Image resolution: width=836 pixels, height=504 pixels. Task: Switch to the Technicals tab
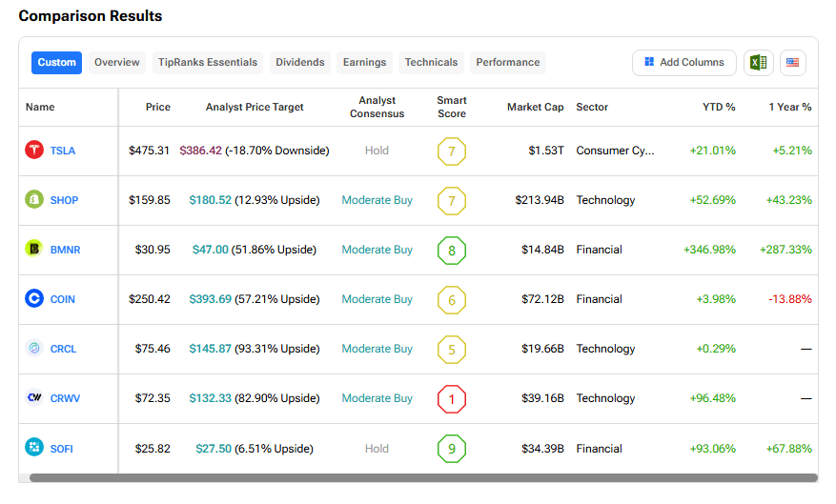tap(431, 62)
